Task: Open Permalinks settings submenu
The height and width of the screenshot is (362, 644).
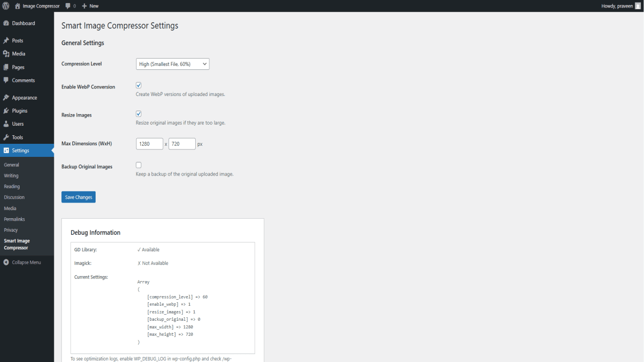Action: point(15,219)
